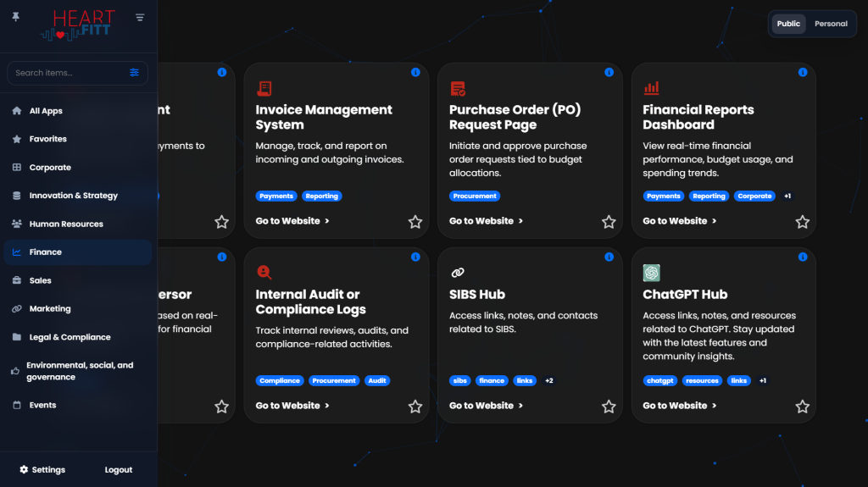Screen dimensions: 868x487
Task: Expand +1 tags on ChatGPT Hub card
Action: click(x=763, y=381)
